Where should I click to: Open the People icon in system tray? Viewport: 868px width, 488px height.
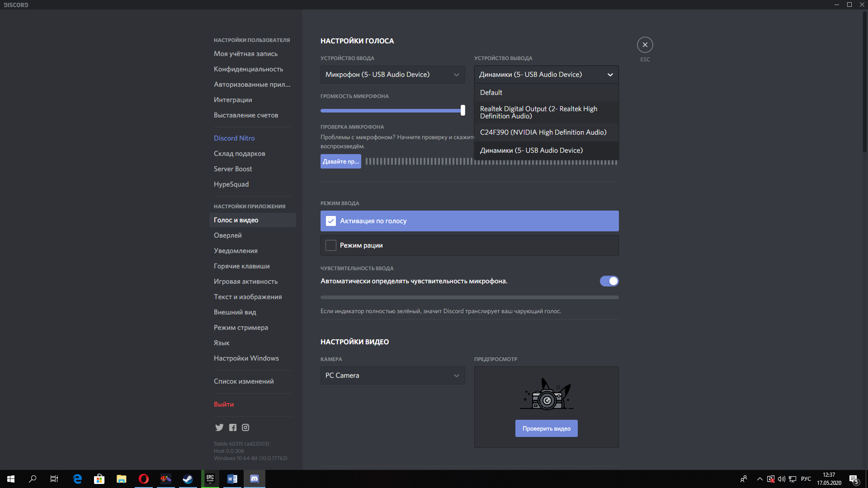click(x=744, y=479)
